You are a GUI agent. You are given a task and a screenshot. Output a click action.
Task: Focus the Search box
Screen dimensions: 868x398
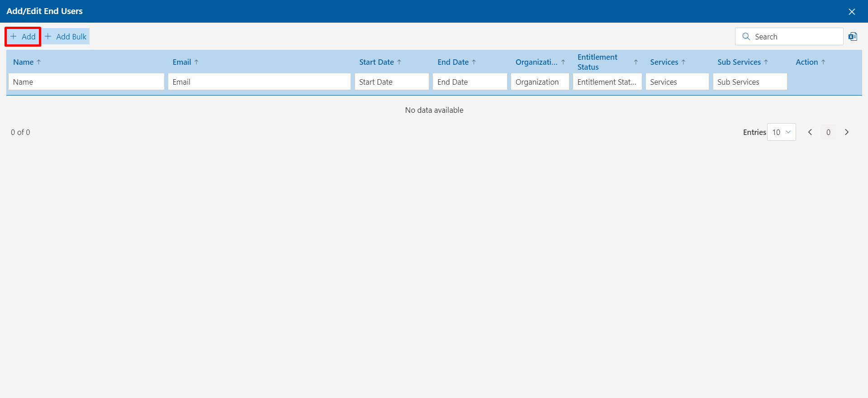coord(789,37)
